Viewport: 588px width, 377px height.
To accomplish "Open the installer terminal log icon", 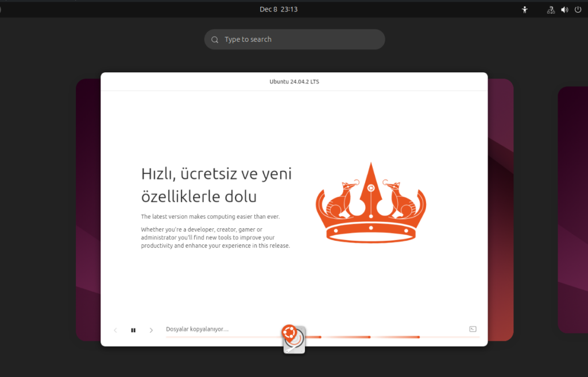I will point(473,329).
